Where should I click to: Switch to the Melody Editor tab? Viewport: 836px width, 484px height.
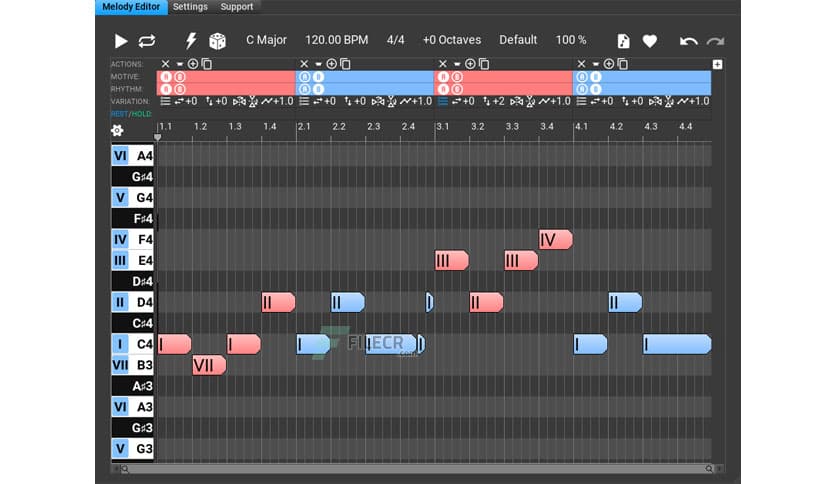pyautogui.click(x=131, y=7)
